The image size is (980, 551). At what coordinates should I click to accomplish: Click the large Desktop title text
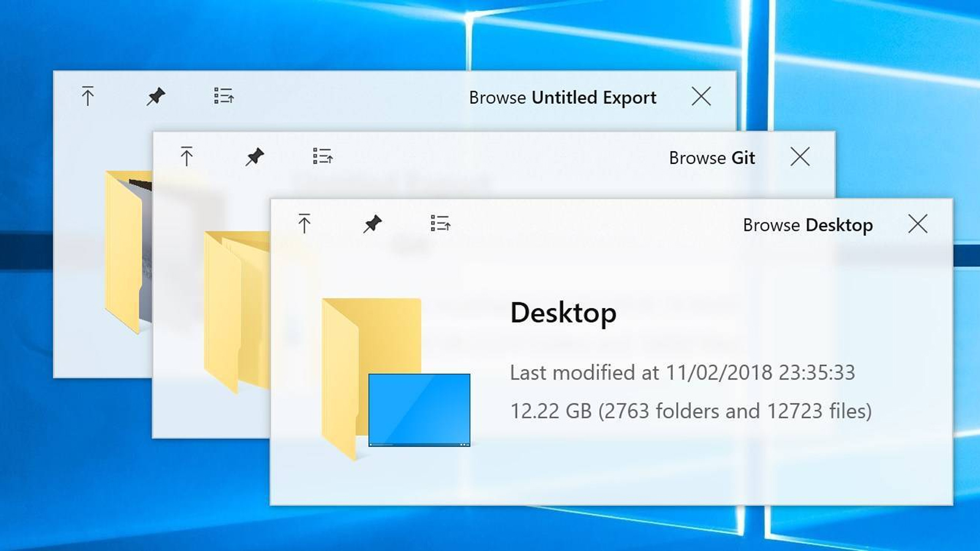point(563,313)
